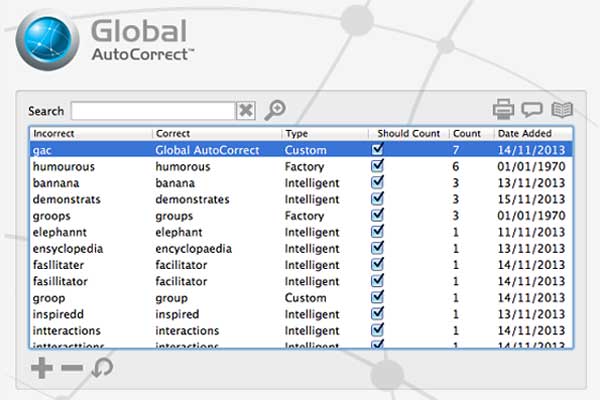Untick Should Count for gac
The height and width of the screenshot is (400, 600).
coord(377,149)
